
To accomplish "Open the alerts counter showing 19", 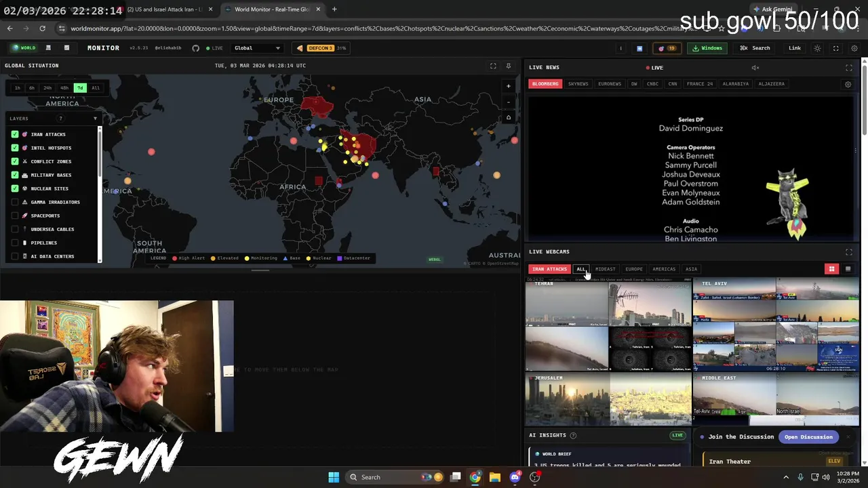I will pyautogui.click(x=667, y=48).
